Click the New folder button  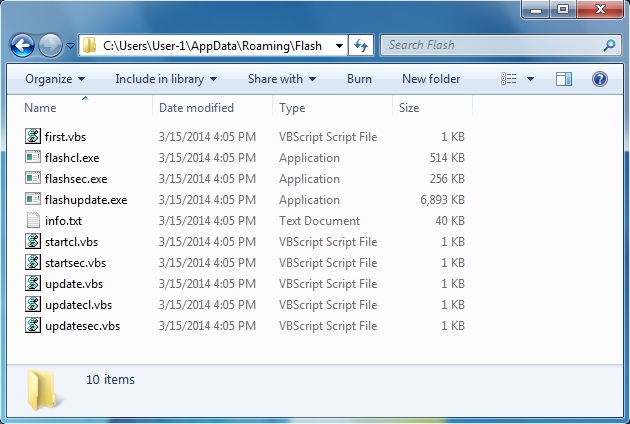(x=431, y=79)
